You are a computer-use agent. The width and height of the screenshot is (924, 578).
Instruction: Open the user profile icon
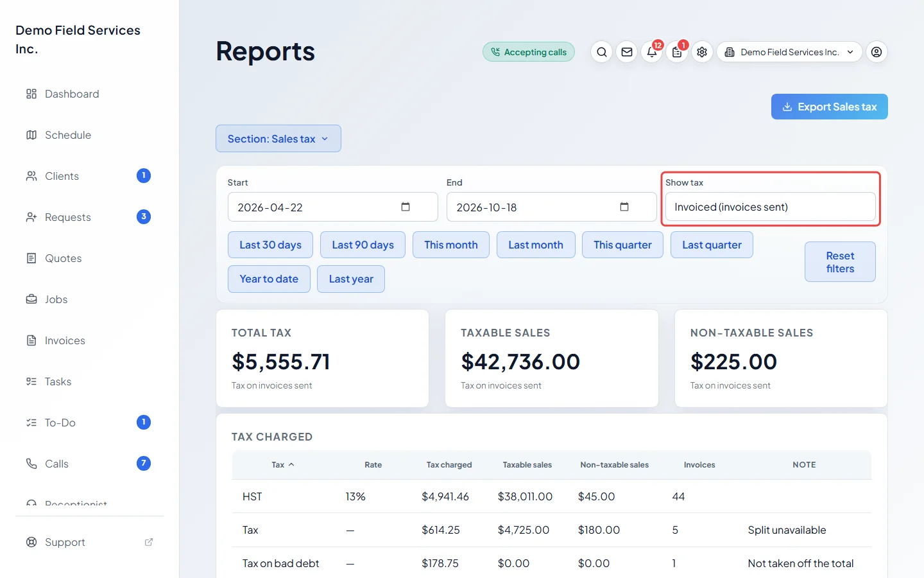click(x=877, y=52)
